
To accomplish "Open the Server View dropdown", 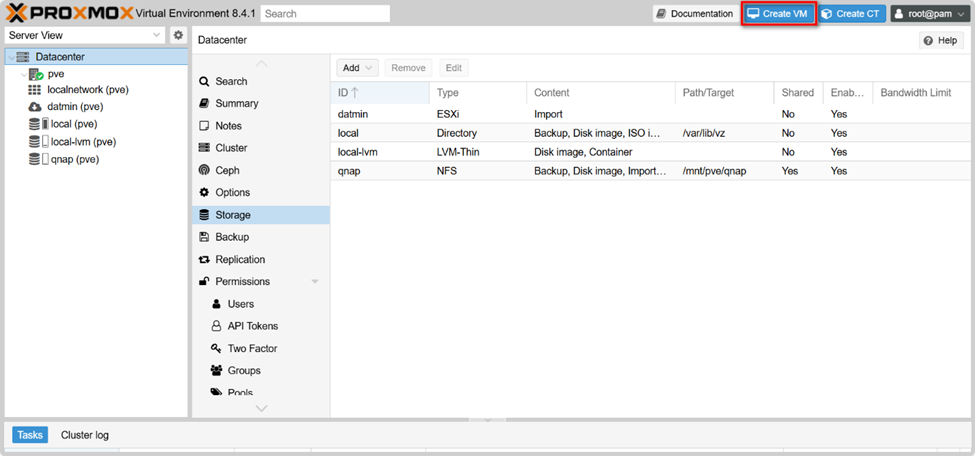I will coord(85,35).
